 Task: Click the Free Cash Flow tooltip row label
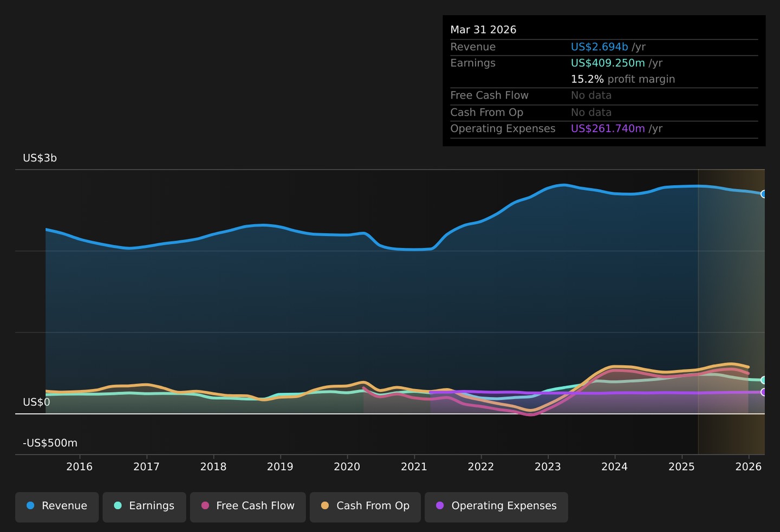pyautogui.click(x=489, y=95)
